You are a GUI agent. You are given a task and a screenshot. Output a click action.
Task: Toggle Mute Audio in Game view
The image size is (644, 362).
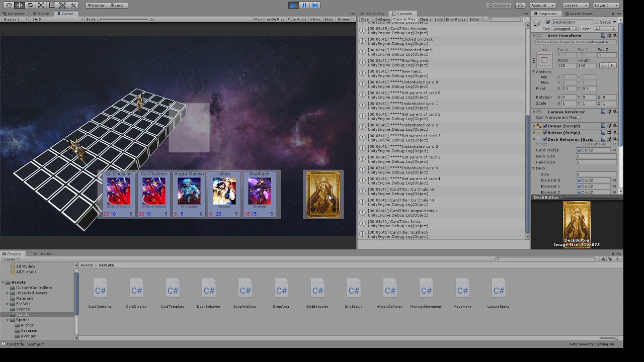point(297,19)
